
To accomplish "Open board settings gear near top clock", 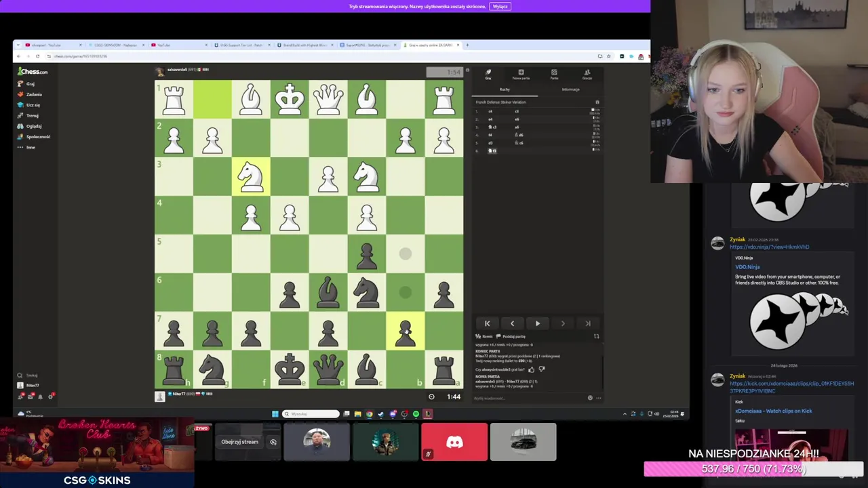I will click(x=467, y=70).
